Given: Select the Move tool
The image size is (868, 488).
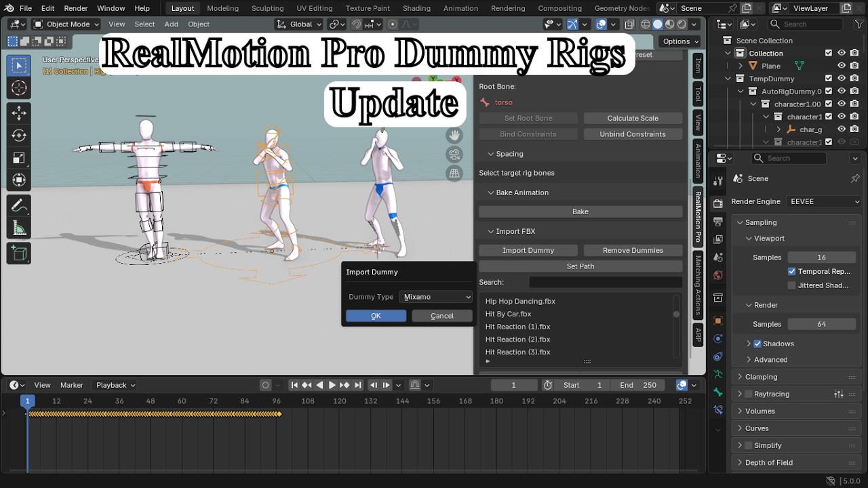Looking at the screenshot, I should pos(19,113).
